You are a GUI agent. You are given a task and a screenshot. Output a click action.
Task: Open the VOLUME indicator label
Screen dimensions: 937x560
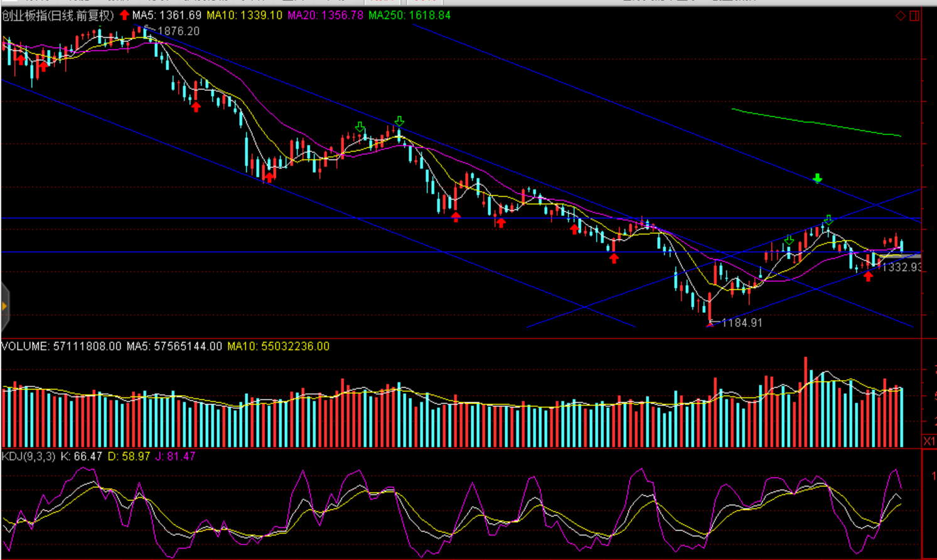pyautogui.click(x=61, y=346)
